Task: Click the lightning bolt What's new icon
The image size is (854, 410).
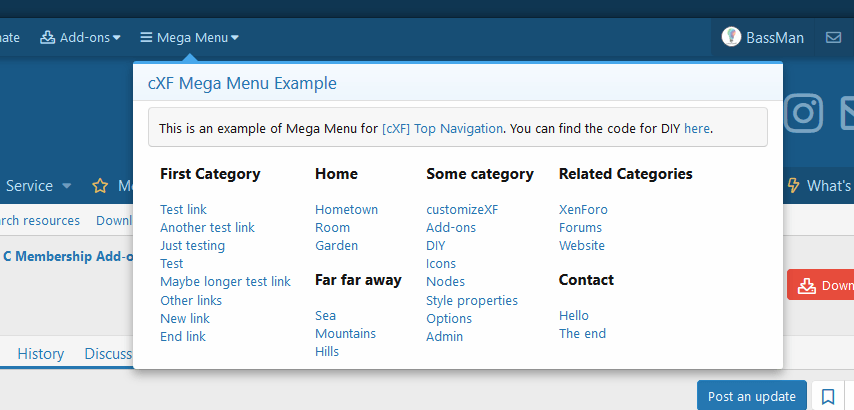Action: 794,186
